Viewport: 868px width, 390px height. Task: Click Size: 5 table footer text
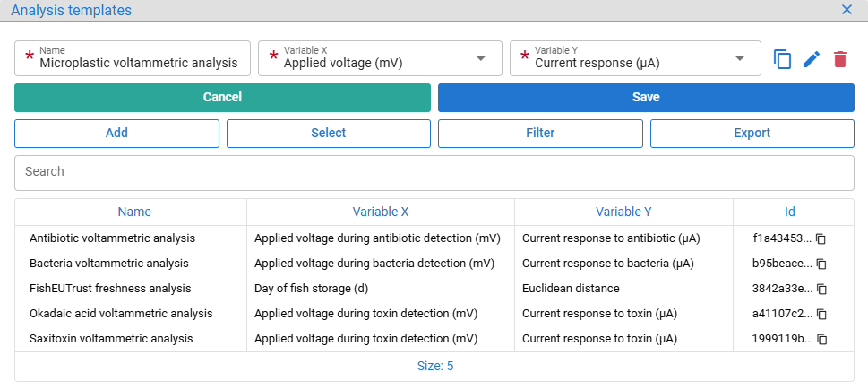434,366
